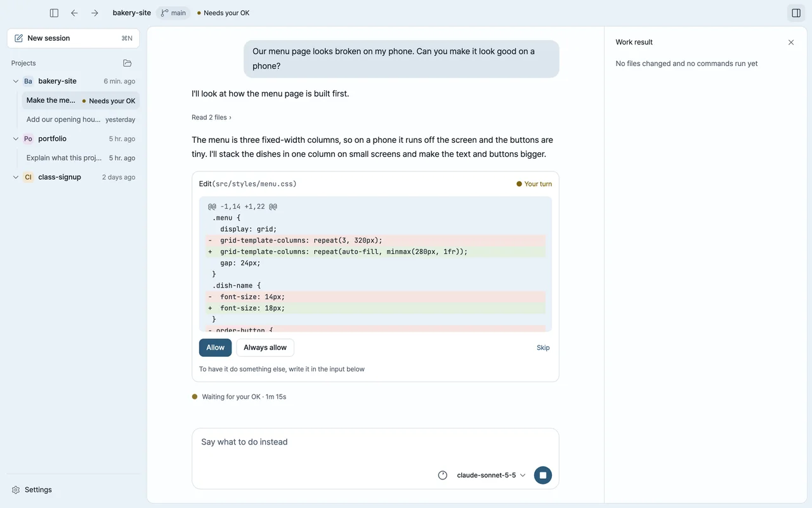
Task: Open the 'Explain what this proj...' session
Action: click(x=81, y=157)
